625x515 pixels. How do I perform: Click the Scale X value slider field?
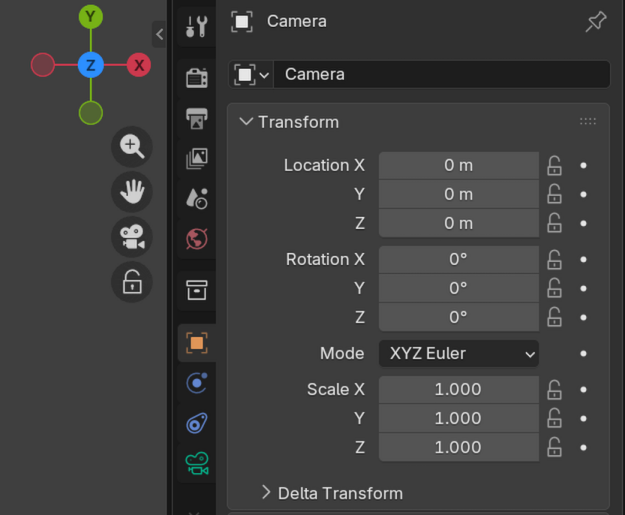458,389
